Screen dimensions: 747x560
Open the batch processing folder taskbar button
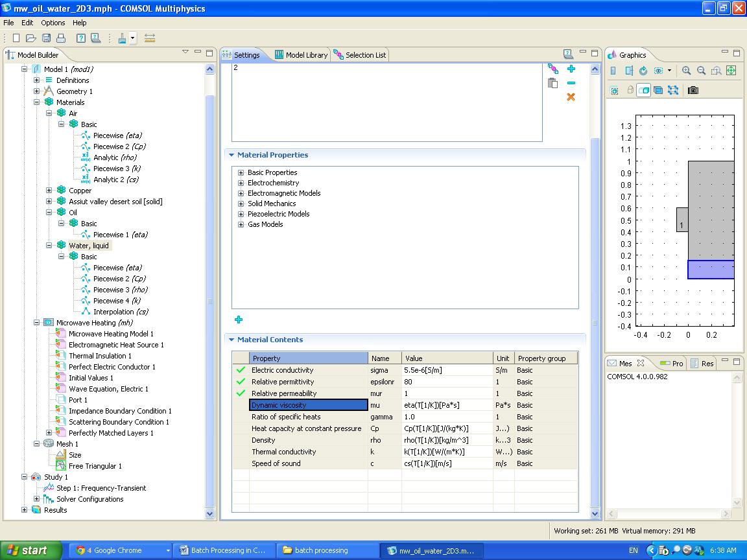[x=327, y=550]
